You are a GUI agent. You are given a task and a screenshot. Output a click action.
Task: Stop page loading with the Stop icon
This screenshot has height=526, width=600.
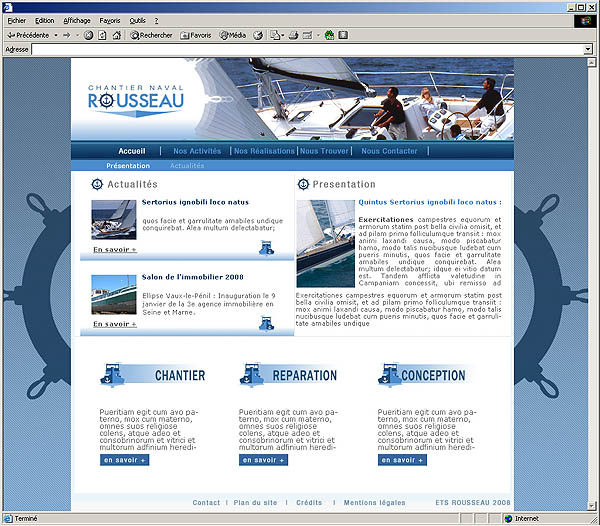88,35
